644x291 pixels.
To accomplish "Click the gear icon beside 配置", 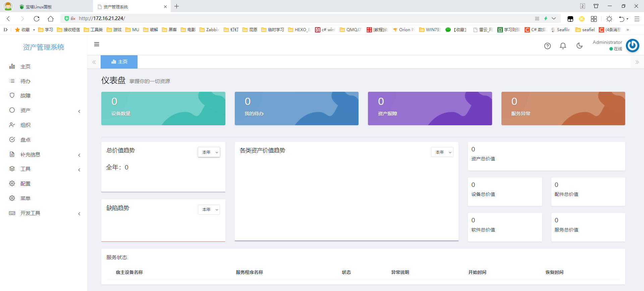I will click(12, 184).
